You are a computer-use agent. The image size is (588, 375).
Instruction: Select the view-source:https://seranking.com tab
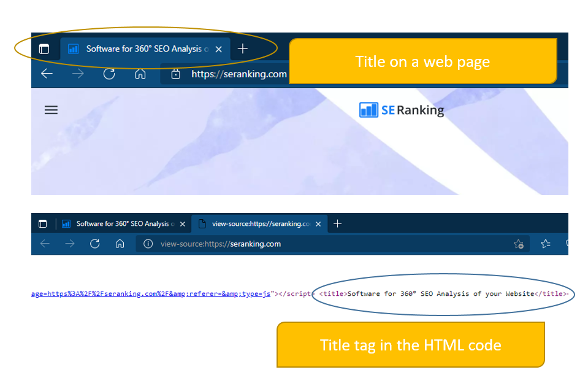pyautogui.click(x=259, y=224)
